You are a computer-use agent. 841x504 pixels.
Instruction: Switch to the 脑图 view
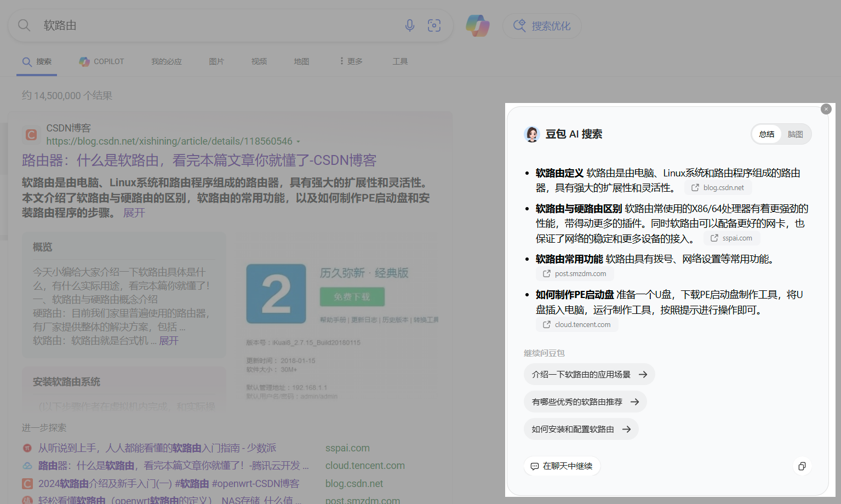coord(795,134)
